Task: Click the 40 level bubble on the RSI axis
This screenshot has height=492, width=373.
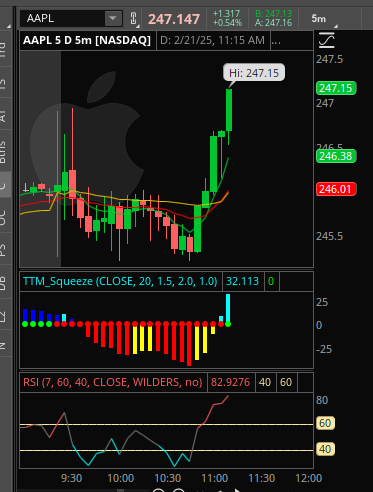Action: (x=325, y=449)
